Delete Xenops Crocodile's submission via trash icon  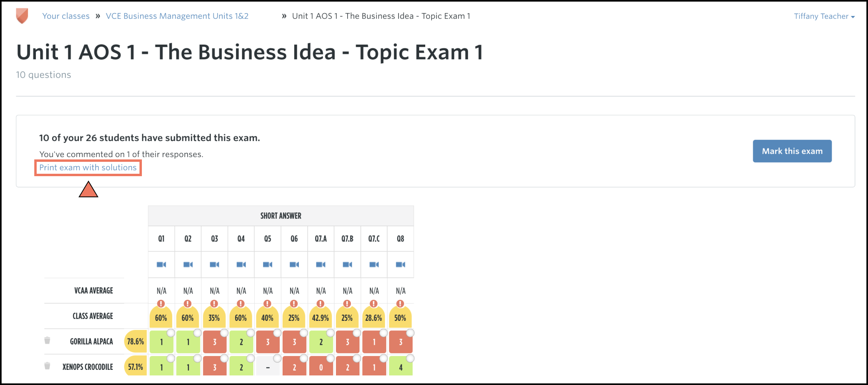tap(47, 366)
